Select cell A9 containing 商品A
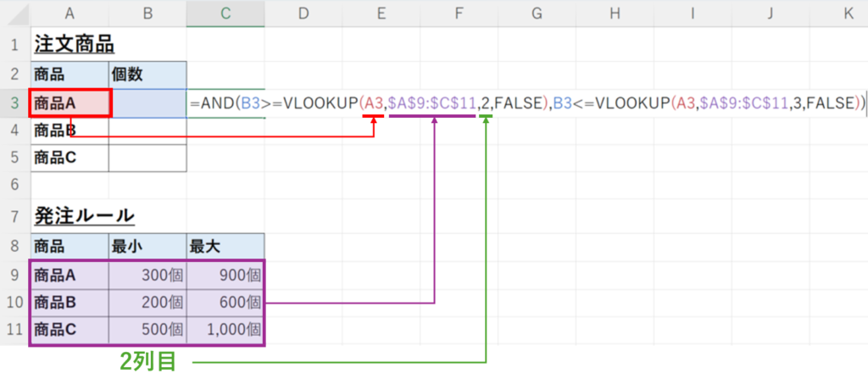868x390 pixels. pyautogui.click(x=70, y=275)
